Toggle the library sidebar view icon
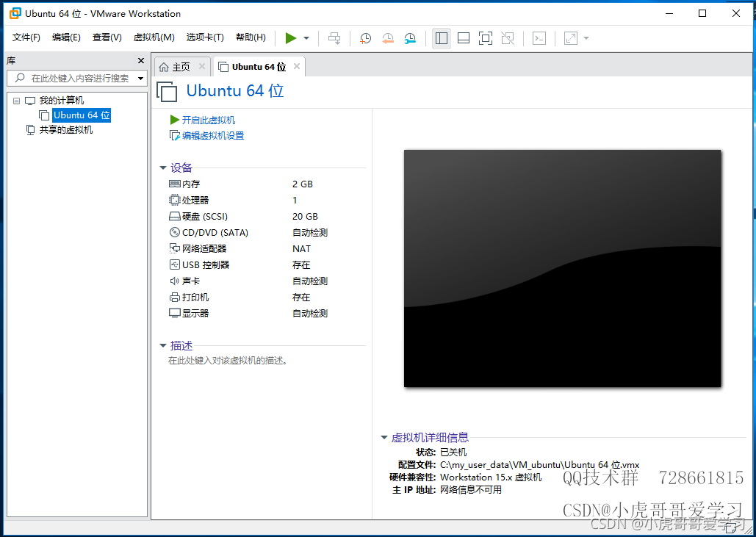Screen dimensions: 756x537 click(441, 38)
